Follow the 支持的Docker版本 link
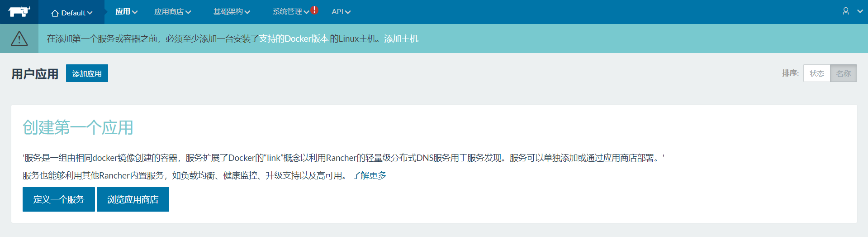The width and height of the screenshot is (868, 237). tap(294, 39)
